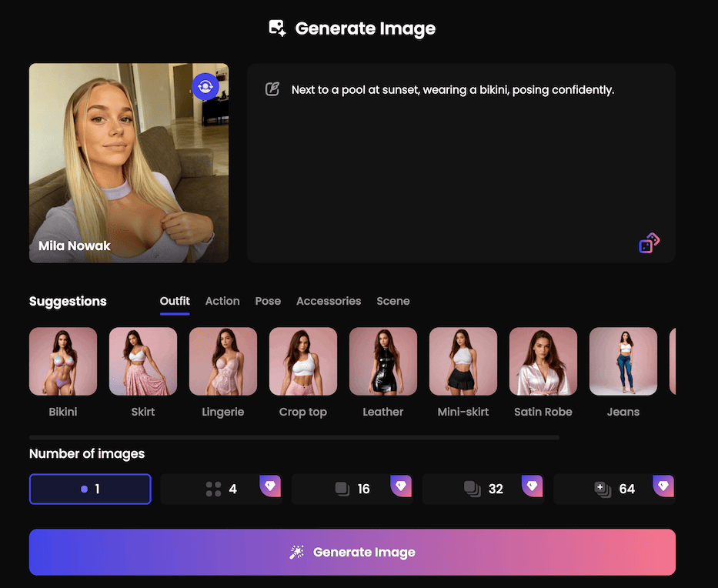
Task: Select the 16 images option
Action: tap(352, 489)
